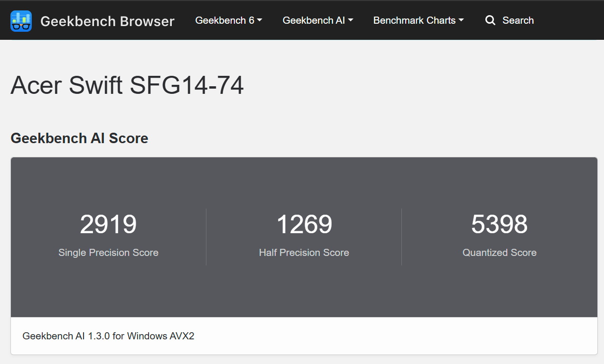Click the 1269 half precision value

304,224
